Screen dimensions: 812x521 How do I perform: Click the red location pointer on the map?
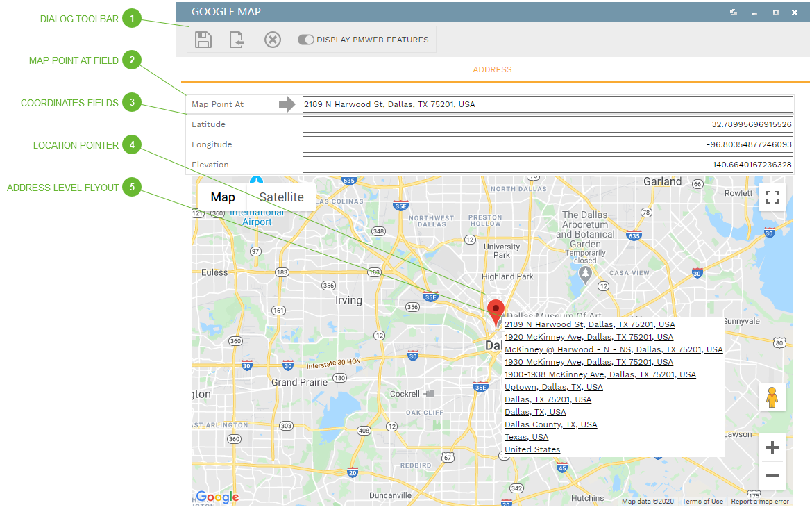(496, 308)
